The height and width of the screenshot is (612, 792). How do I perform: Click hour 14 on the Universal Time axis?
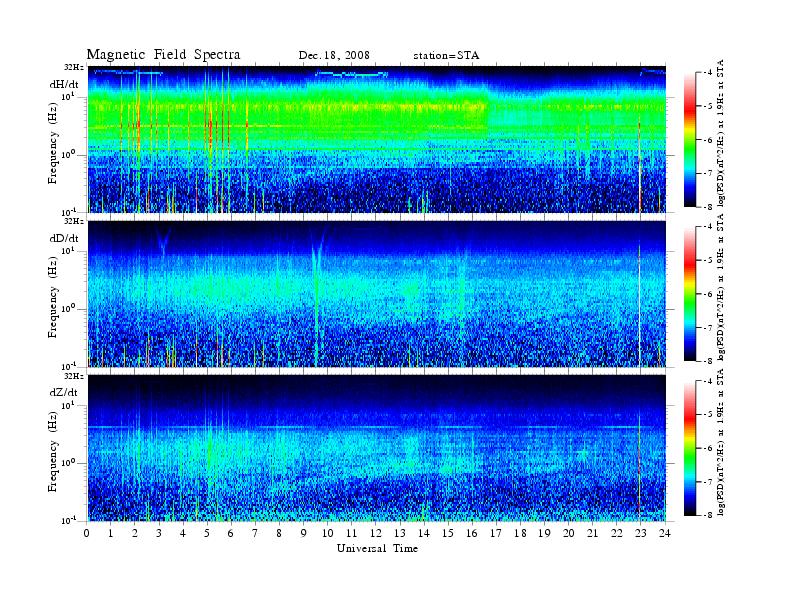pyautogui.click(x=424, y=533)
